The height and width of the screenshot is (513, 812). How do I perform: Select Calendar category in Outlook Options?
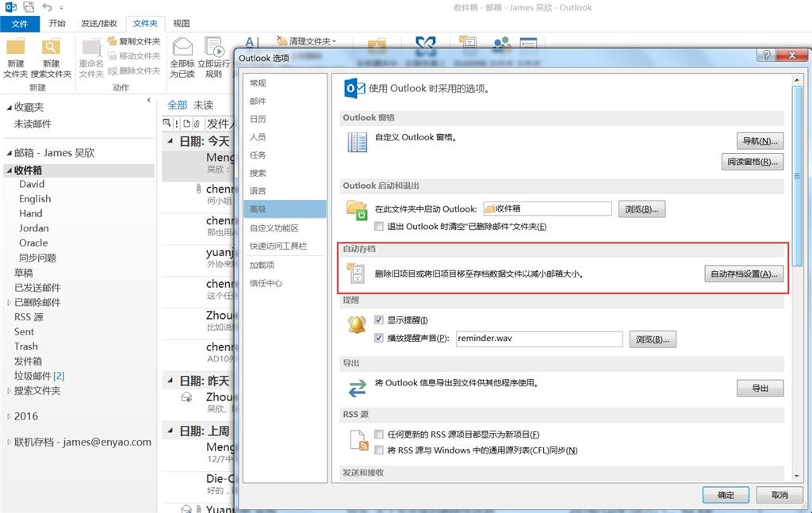[285, 119]
